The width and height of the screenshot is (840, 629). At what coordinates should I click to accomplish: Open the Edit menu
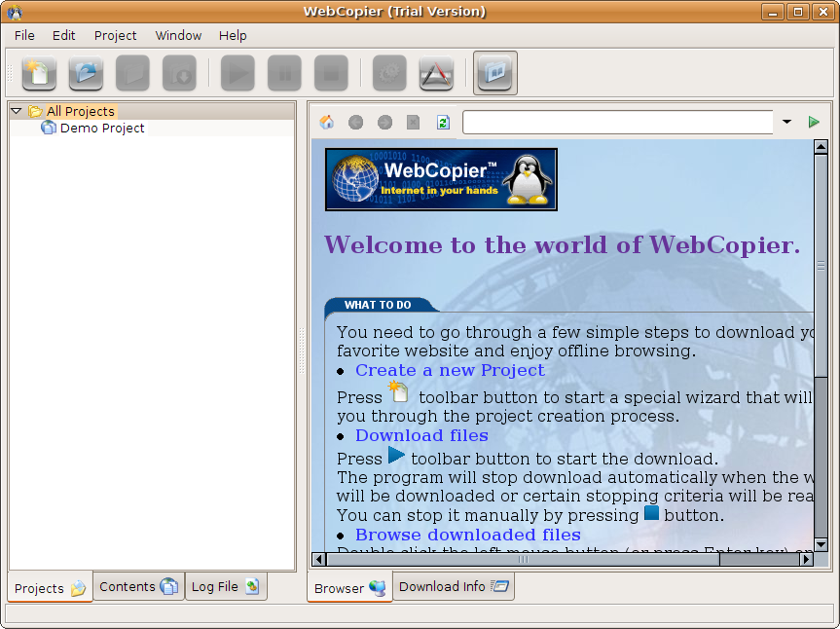click(63, 35)
